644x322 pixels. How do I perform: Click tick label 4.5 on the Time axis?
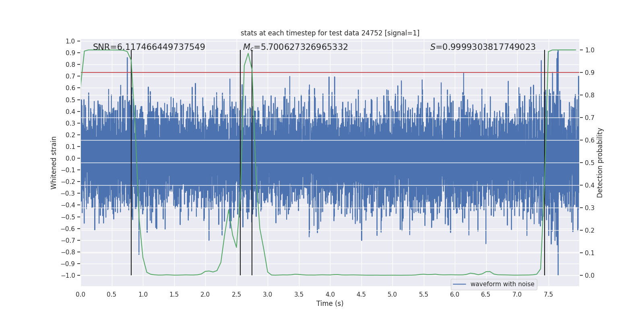(x=361, y=294)
